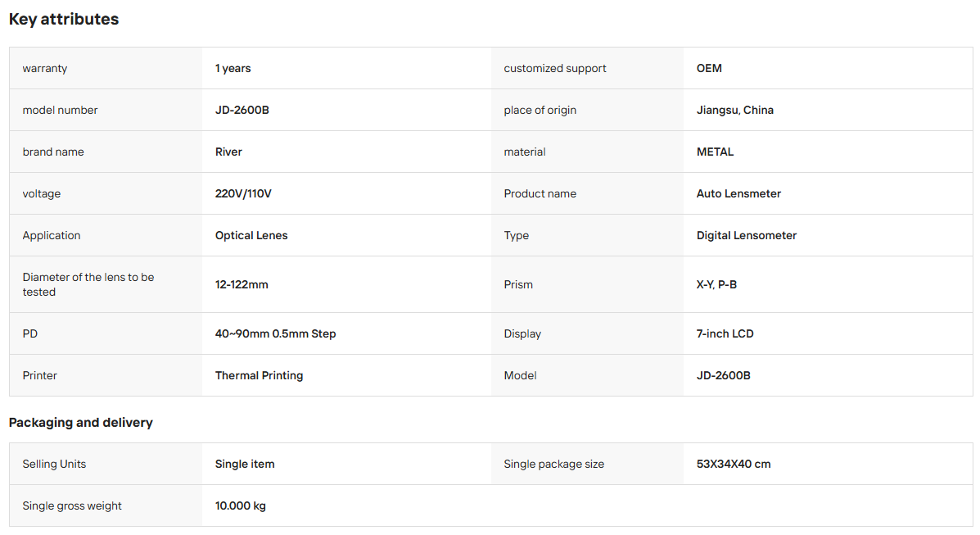Click the 7-inch LCD display value

coord(725,334)
